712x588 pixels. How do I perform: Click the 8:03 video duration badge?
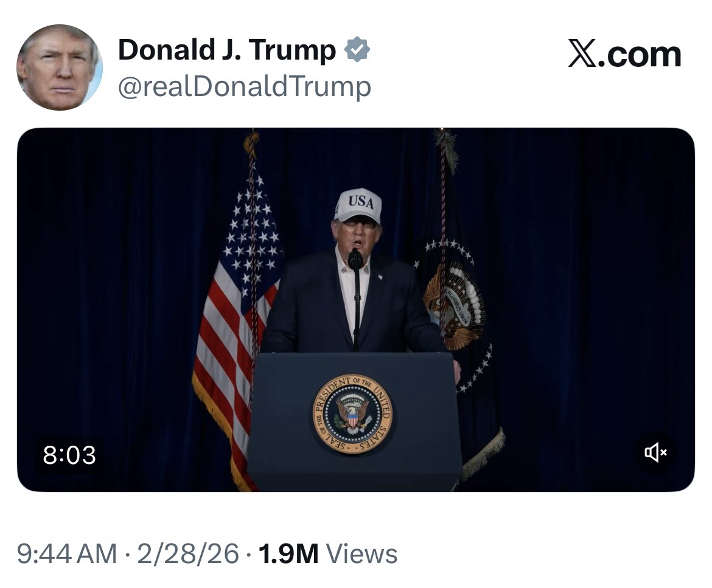click(69, 455)
